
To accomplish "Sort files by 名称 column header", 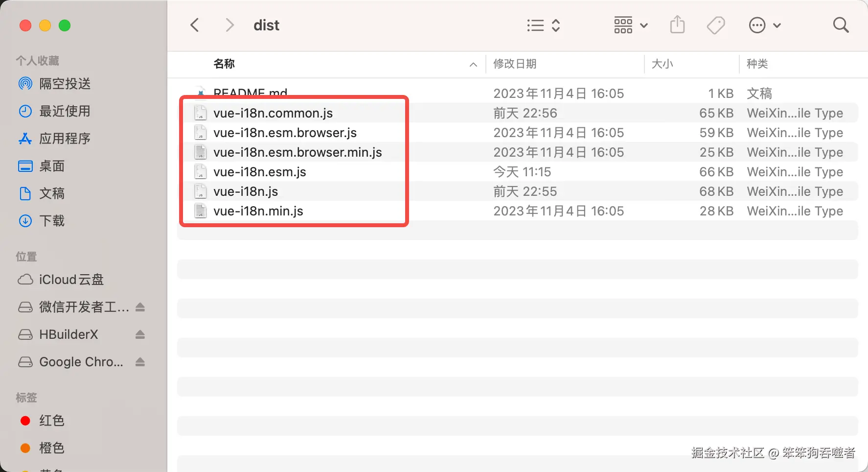I will pyautogui.click(x=225, y=64).
